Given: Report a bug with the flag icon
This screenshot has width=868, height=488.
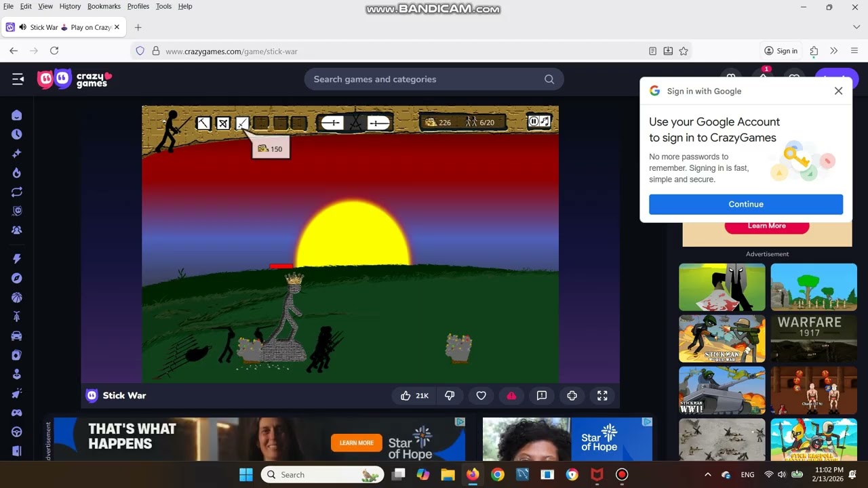Looking at the screenshot, I should click(x=542, y=396).
